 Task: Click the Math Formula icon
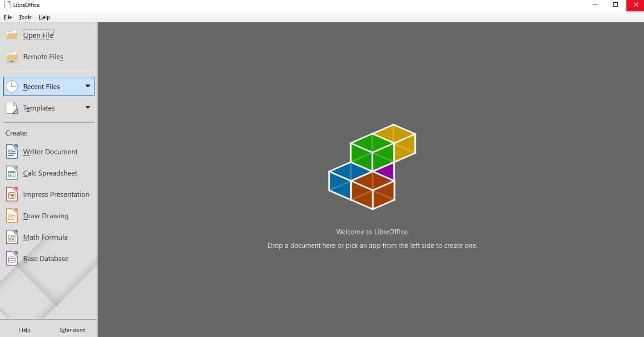click(12, 237)
